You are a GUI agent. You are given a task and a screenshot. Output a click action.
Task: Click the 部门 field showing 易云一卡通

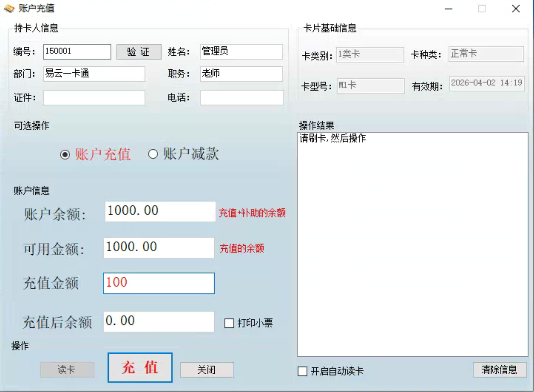coord(94,74)
